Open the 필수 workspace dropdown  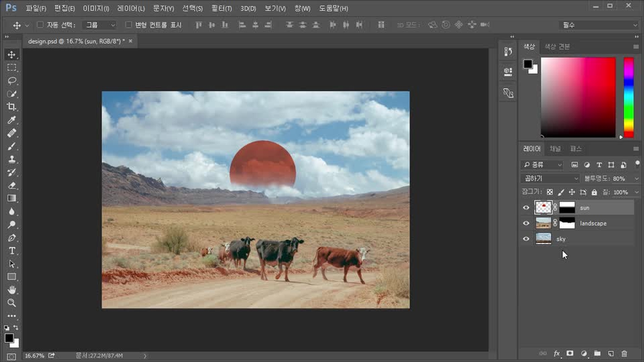pos(599,25)
